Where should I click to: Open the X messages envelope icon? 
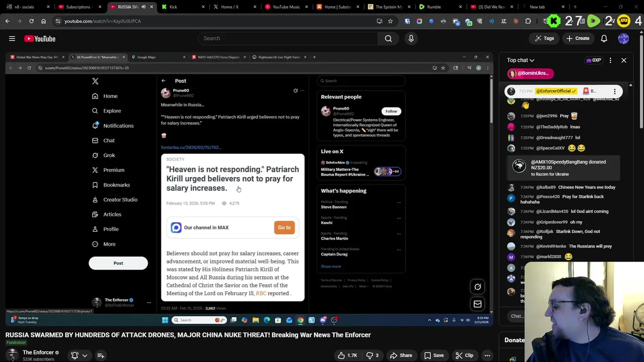tap(477, 304)
